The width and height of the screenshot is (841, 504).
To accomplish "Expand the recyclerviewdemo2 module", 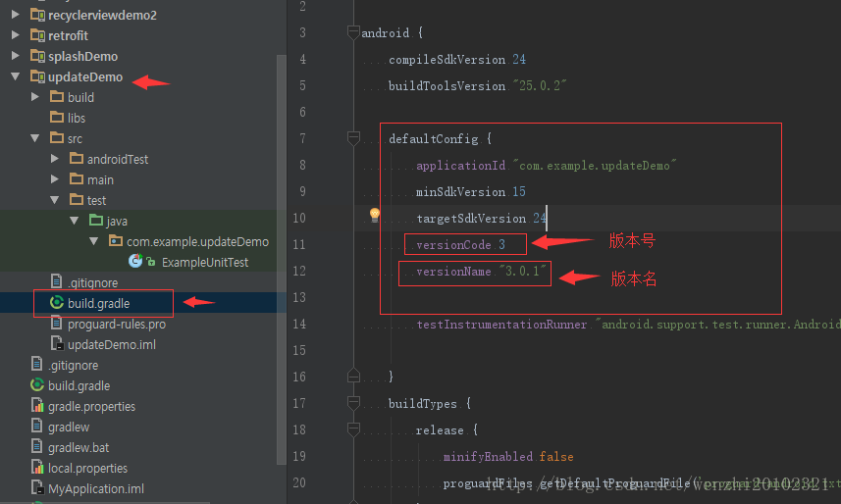I will point(16,15).
